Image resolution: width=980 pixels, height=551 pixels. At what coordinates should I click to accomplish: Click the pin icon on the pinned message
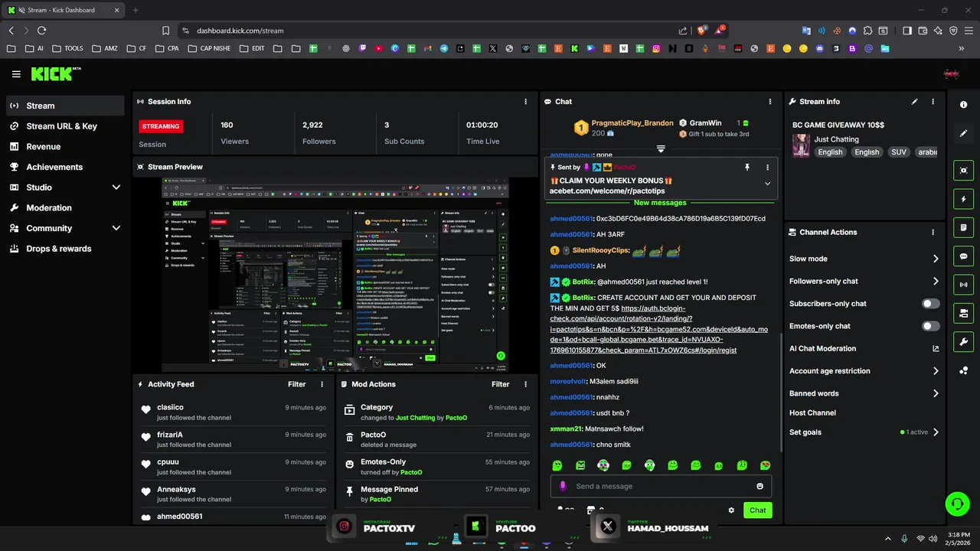[x=747, y=167]
